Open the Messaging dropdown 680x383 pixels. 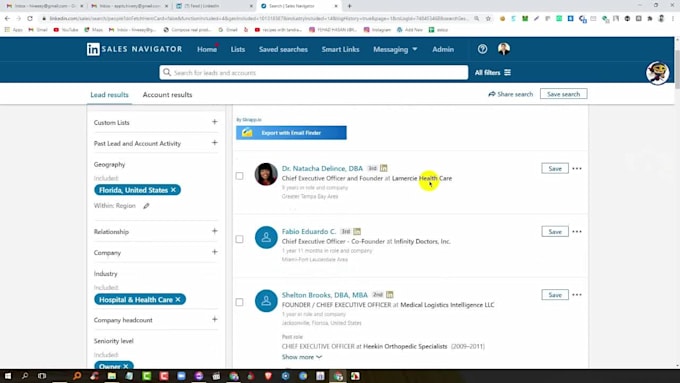click(395, 49)
